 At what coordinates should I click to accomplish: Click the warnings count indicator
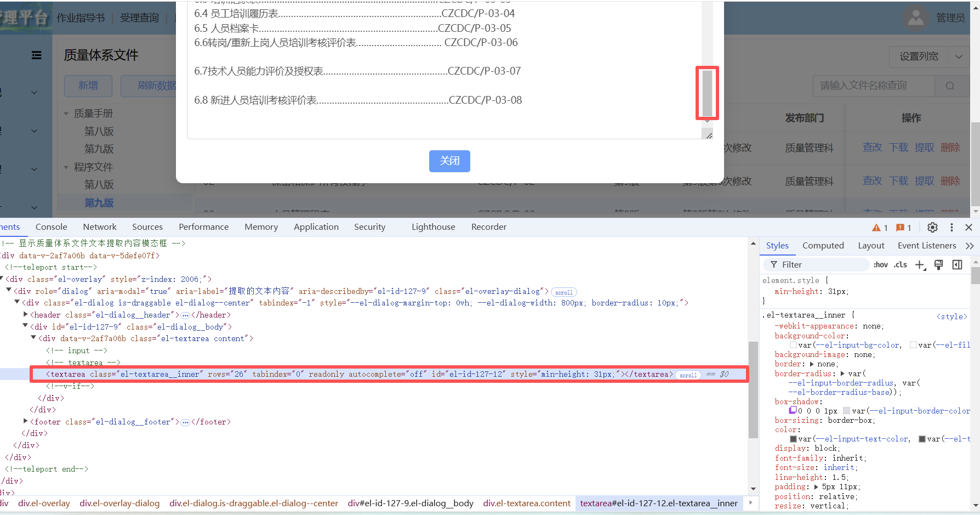[x=880, y=228]
